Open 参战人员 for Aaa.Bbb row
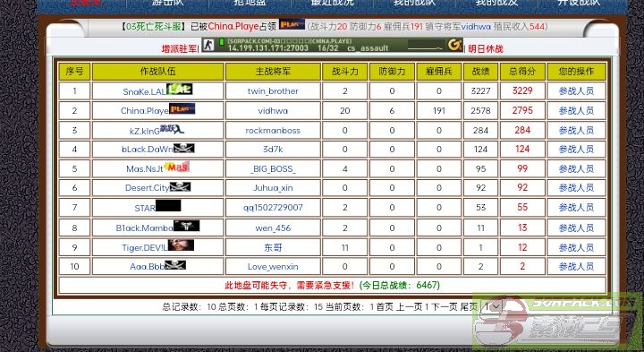This screenshot has width=644, height=352. click(x=576, y=267)
